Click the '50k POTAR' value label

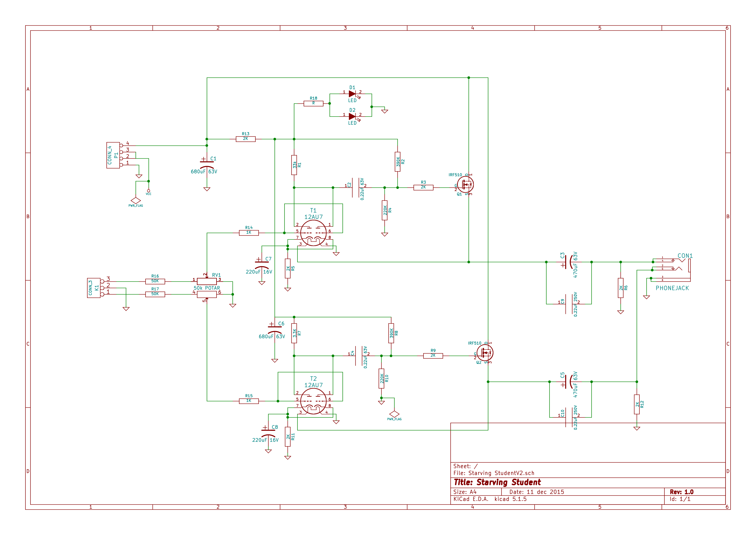pyautogui.click(x=207, y=288)
